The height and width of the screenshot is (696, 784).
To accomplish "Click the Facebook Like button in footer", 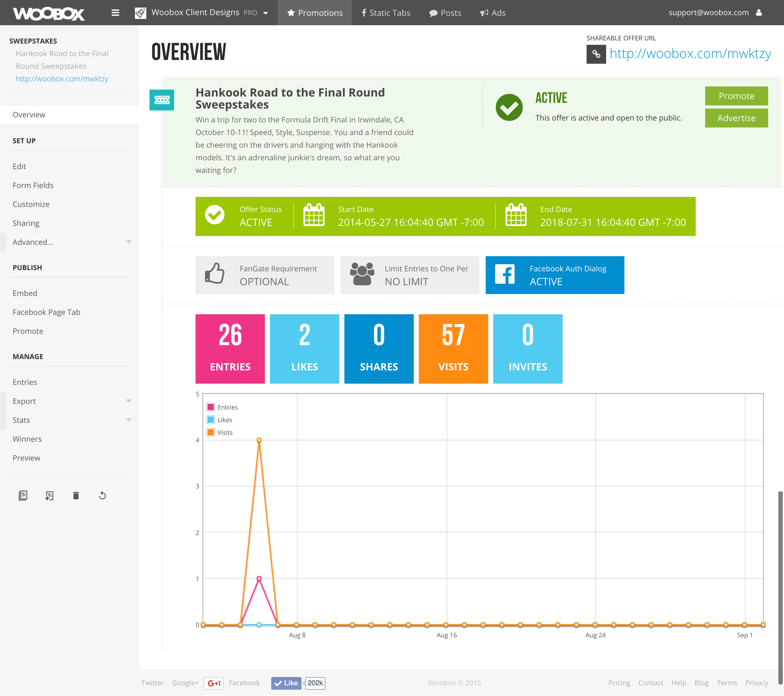I will pos(286,683).
